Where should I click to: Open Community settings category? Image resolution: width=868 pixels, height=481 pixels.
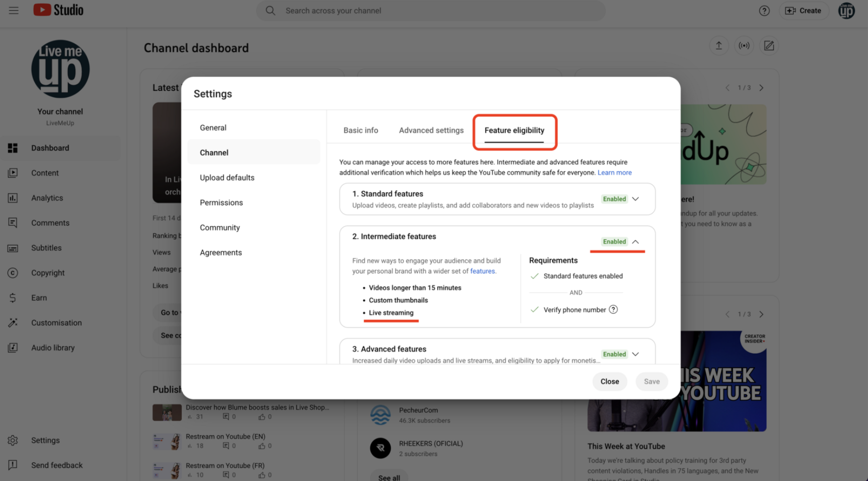click(x=254, y=228)
